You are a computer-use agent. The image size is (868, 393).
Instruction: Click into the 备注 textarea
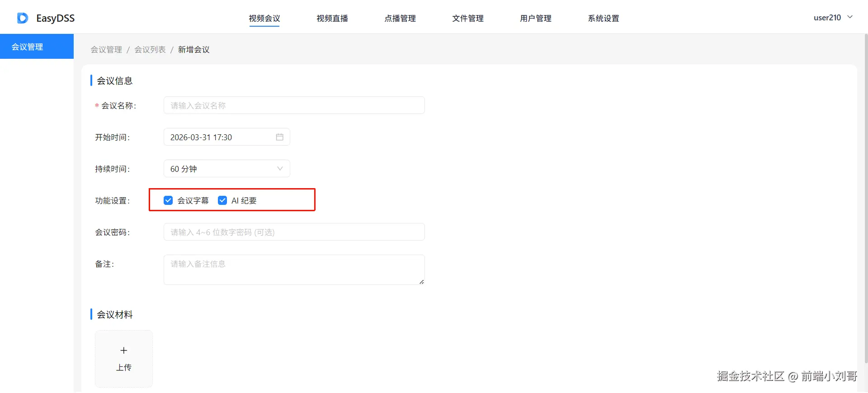(x=294, y=270)
